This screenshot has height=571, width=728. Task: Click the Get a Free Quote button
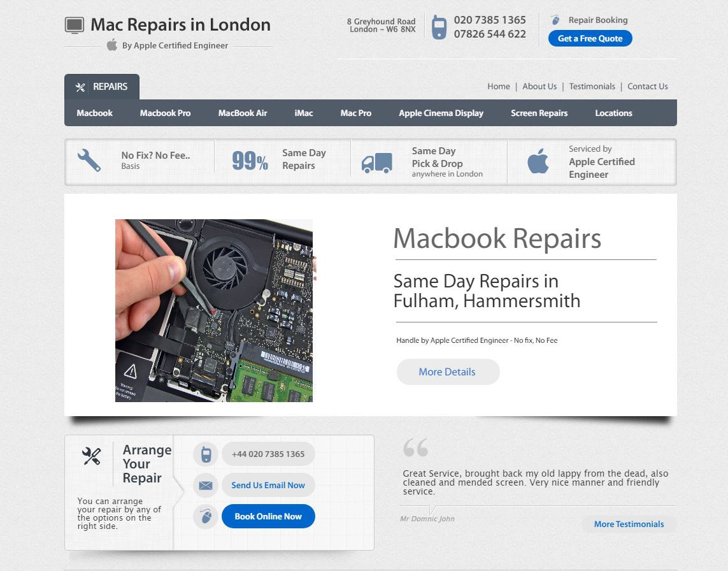click(590, 39)
